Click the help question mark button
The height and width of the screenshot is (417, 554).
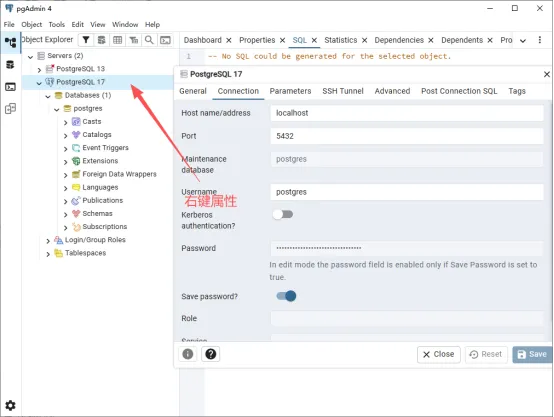[x=211, y=354]
